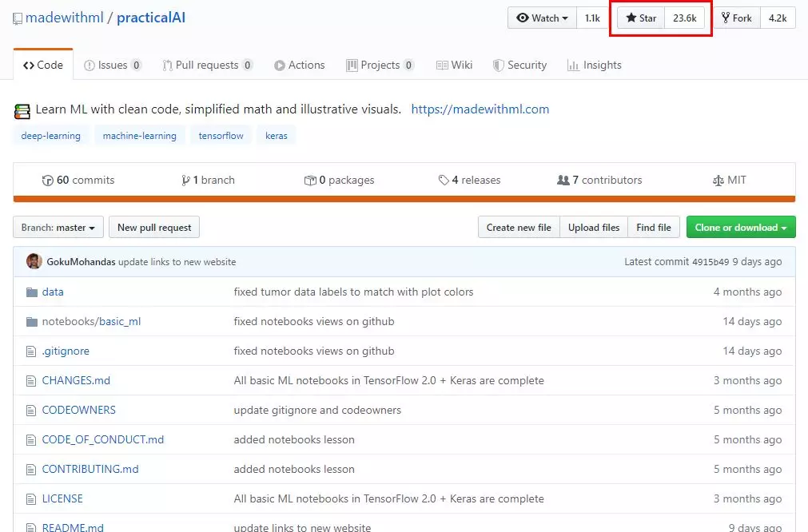Click the data folder icon

tap(32, 292)
